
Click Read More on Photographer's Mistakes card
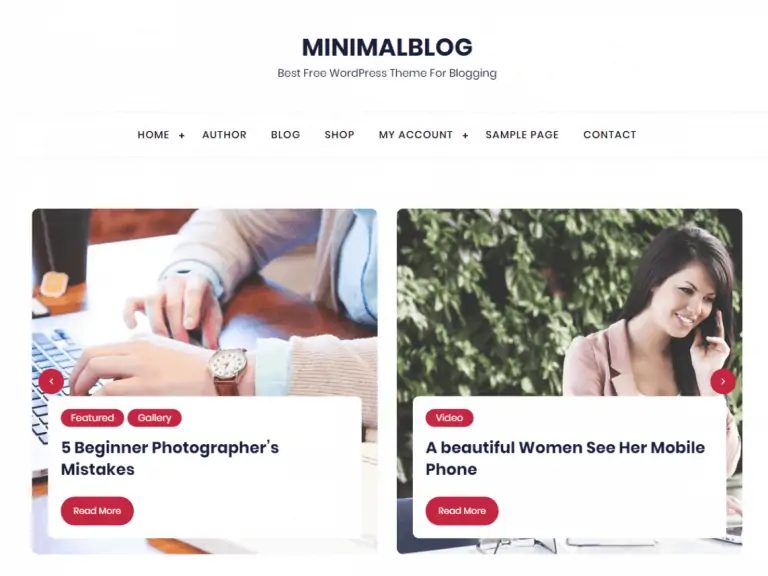pos(97,511)
